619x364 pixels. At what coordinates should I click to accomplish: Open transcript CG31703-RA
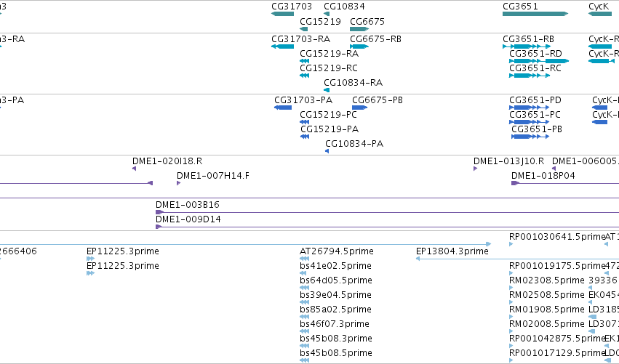point(283,46)
